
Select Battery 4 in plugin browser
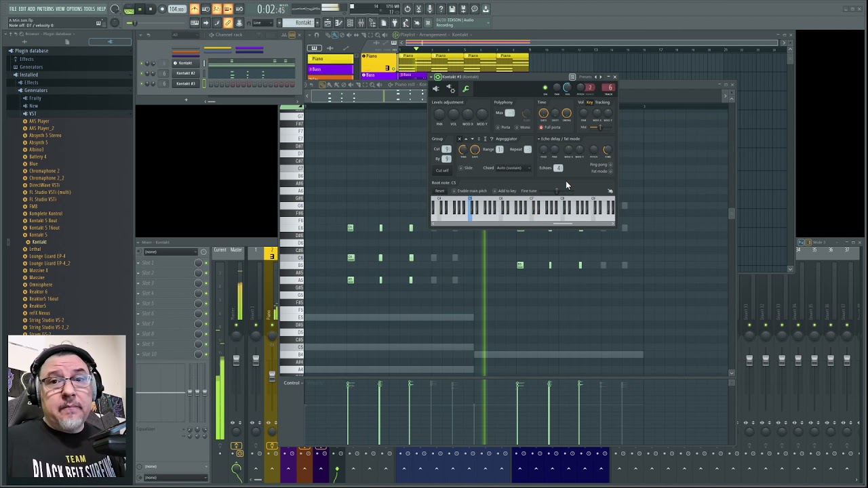point(37,157)
